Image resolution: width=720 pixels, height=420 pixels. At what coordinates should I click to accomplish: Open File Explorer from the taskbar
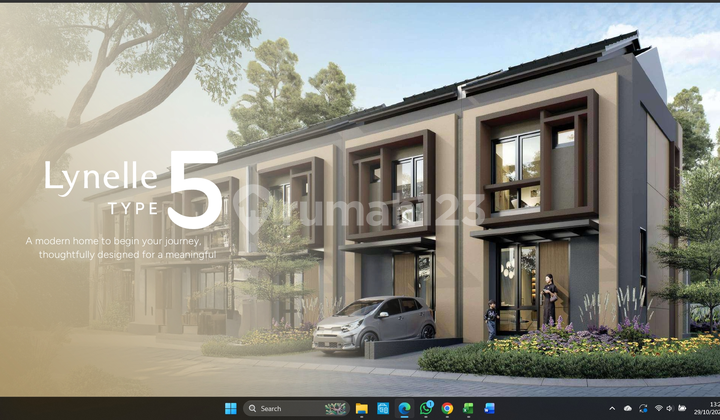click(x=361, y=408)
